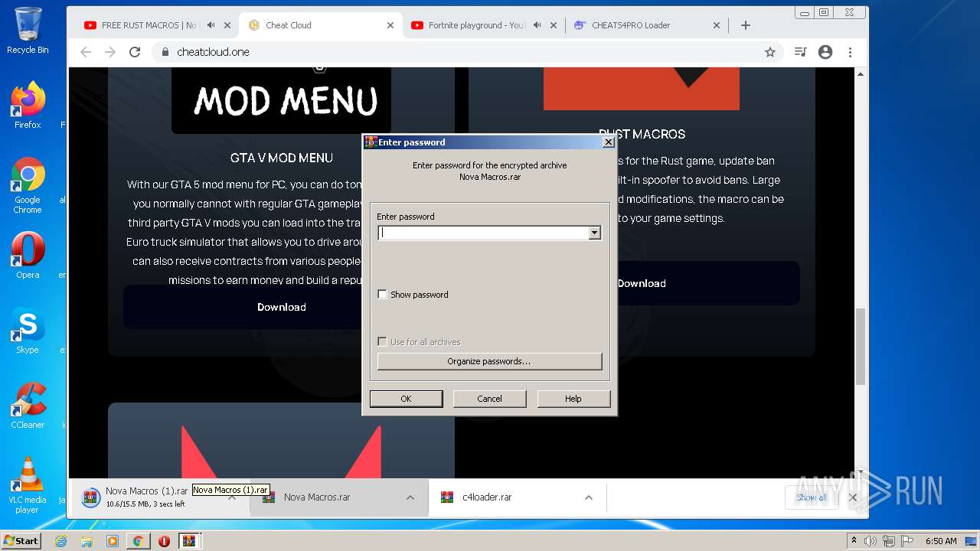Open Action Center flag icon
This screenshot has height=551, width=980.
906,541
